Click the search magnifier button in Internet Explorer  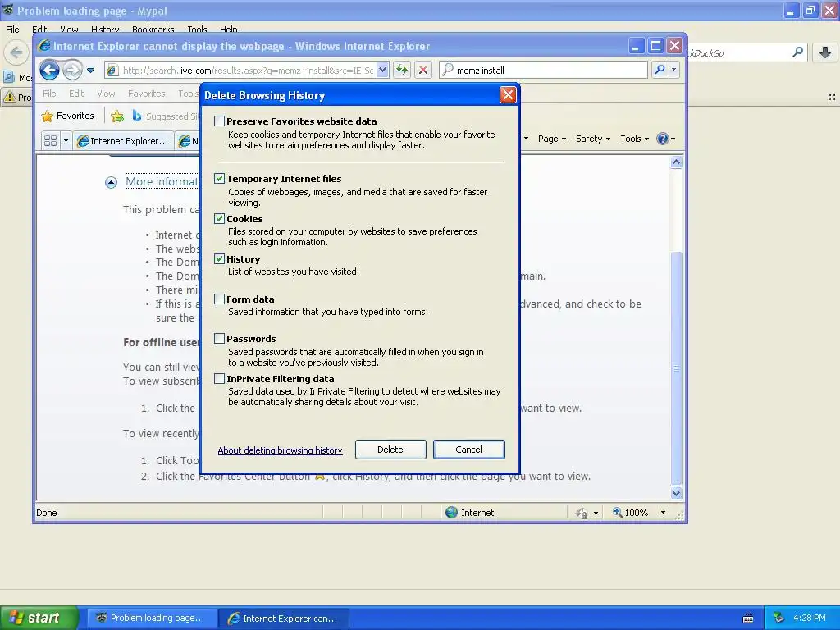660,70
